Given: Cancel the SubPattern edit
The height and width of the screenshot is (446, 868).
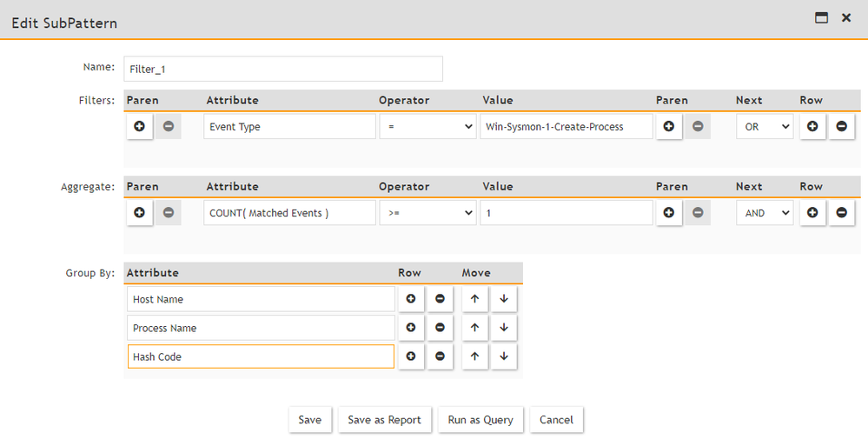Looking at the screenshot, I should (x=556, y=420).
